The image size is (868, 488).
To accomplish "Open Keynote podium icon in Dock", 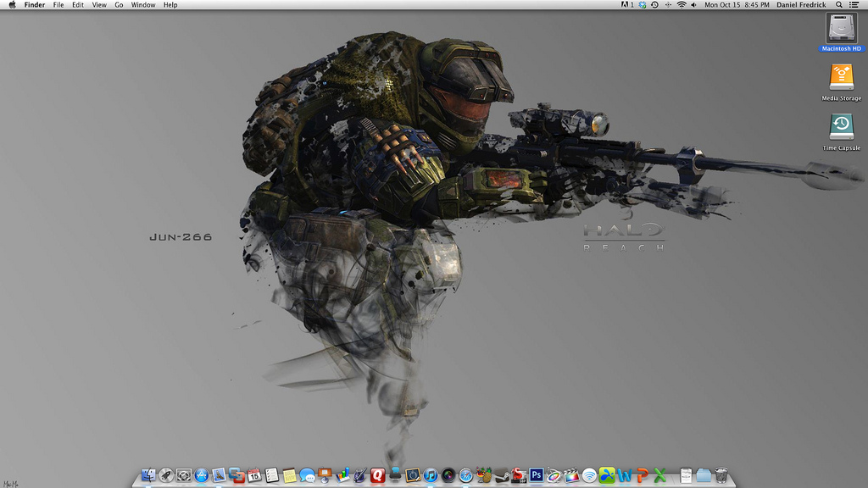I will 325,474.
